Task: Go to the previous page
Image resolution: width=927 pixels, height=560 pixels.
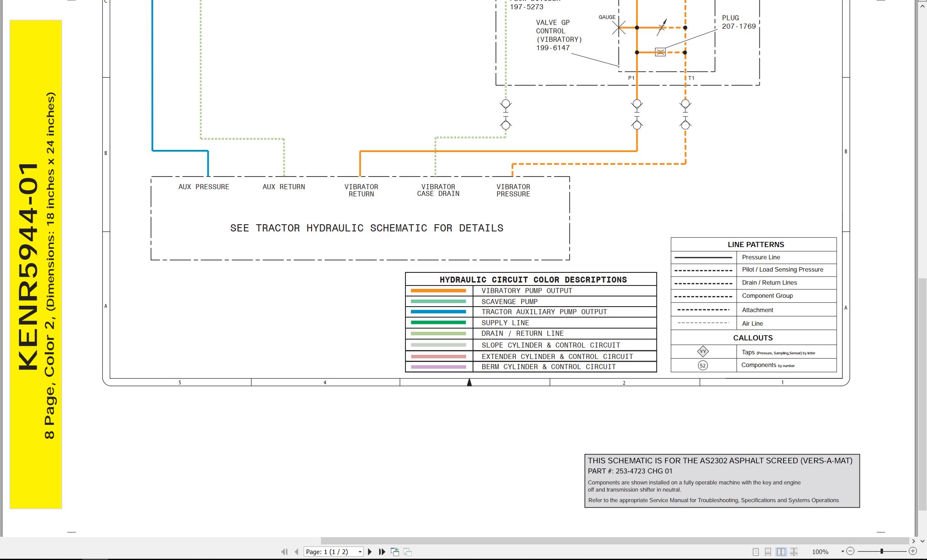Action: pyautogui.click(x=296, y=552)
